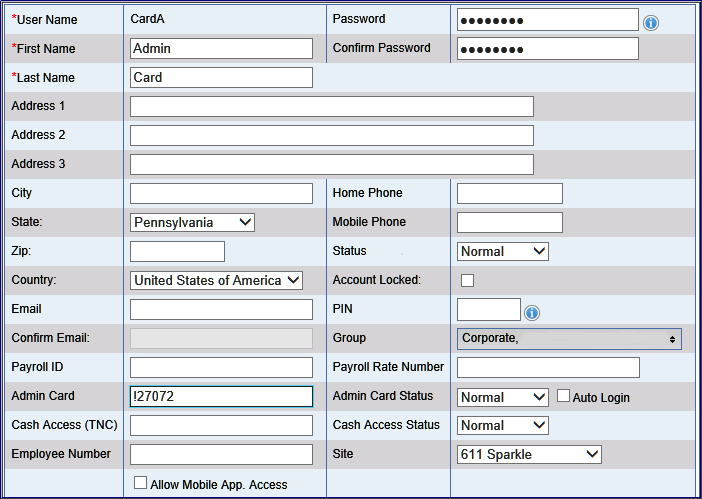
Task: Open the Group selector showing Corporate
Action: click(x=569, y=339)
